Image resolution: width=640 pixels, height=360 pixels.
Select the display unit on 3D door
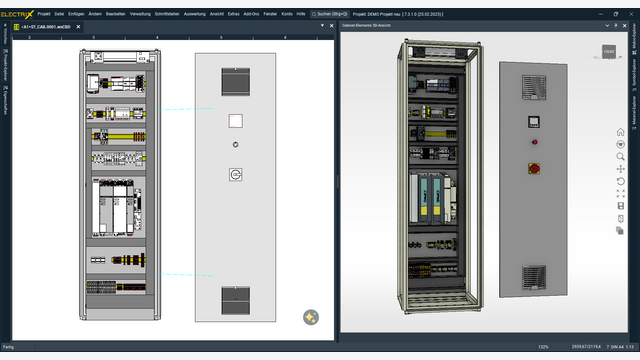[x=534, y=122]
